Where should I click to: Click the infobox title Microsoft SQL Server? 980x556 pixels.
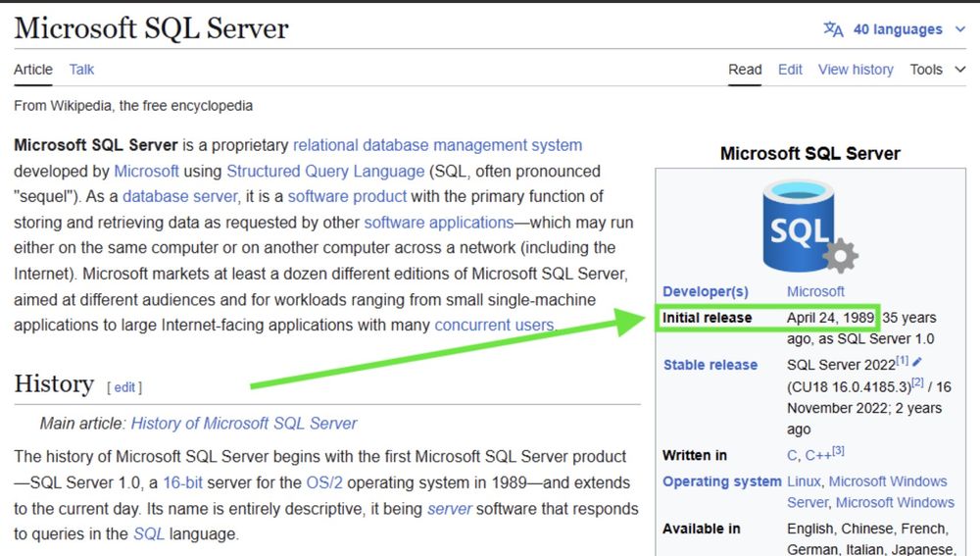click(x=810, y=153)
